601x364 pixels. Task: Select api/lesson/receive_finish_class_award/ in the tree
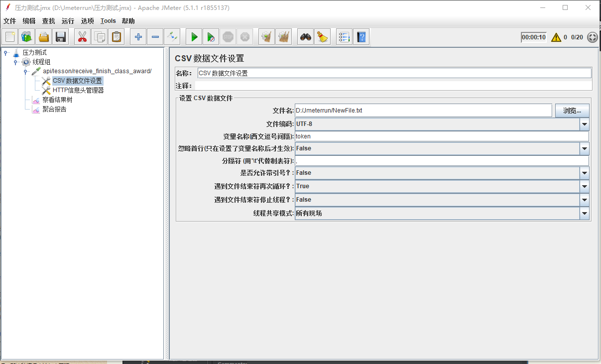(97, 71)
